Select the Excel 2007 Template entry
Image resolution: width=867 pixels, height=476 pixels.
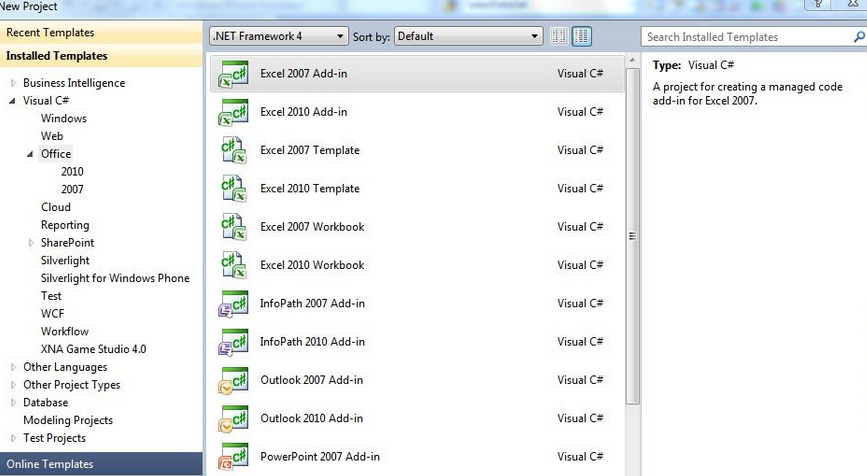coord(417,150)
